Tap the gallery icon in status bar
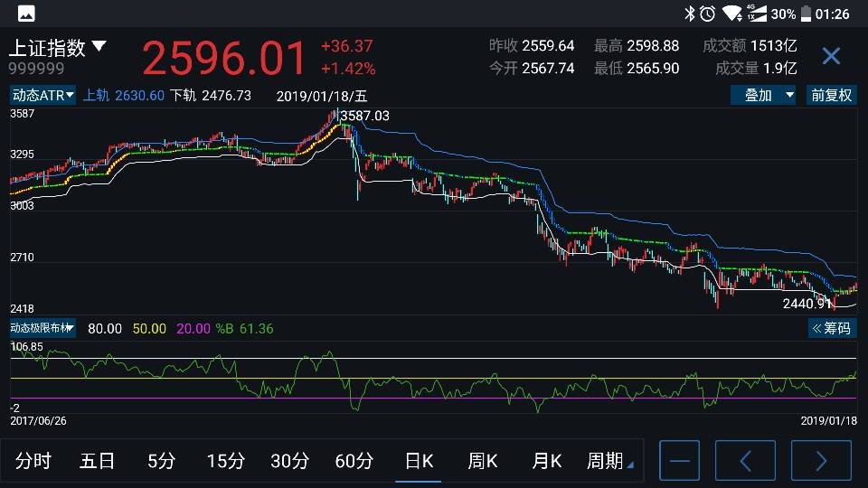Image resolution: width=868 pixels, height=488 pixels. 26,14
